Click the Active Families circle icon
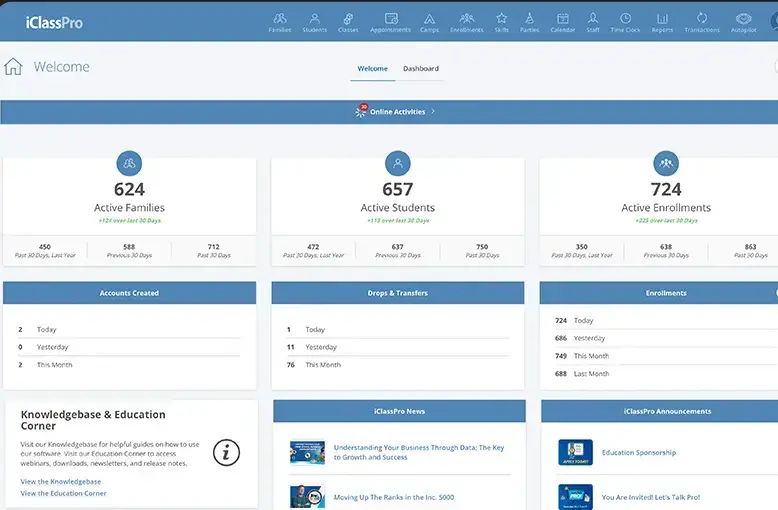The width and height of the screenshot is (778, 510). point(129,163)
